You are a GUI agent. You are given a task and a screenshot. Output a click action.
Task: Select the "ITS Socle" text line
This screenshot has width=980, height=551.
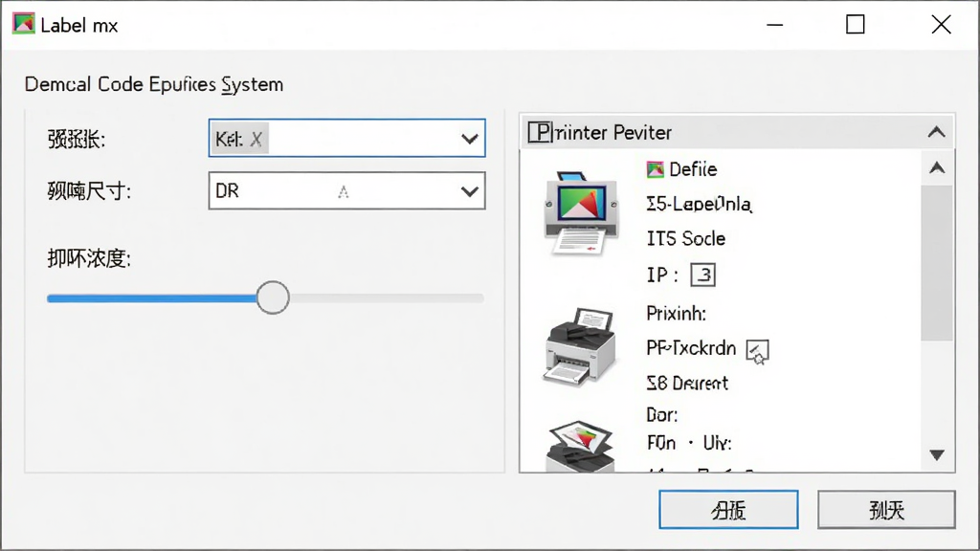point(685,238)
